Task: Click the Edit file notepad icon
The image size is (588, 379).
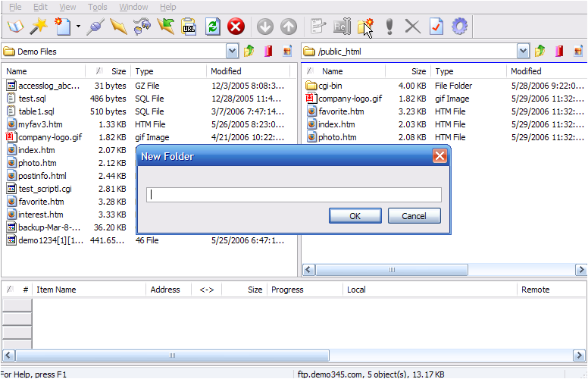Action: click(x=319, y=27)
